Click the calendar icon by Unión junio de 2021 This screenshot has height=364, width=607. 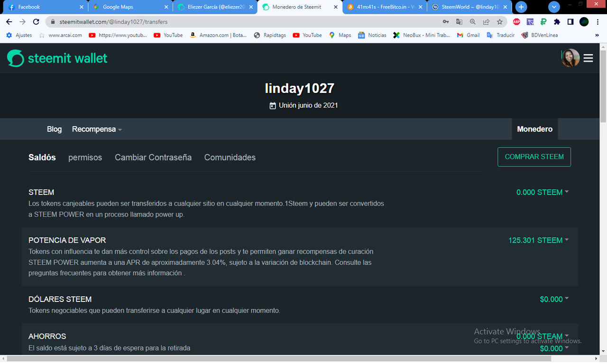pyautogui.click(x=273, y=106)
